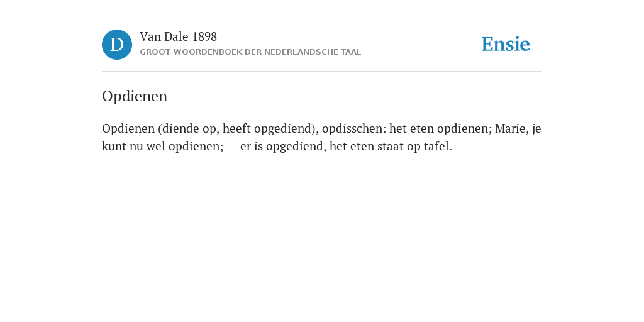The width and height of the screenshot is (644, 322).
Task: Click the word 'Dale' in the title
Action: [x=177, y=37]
